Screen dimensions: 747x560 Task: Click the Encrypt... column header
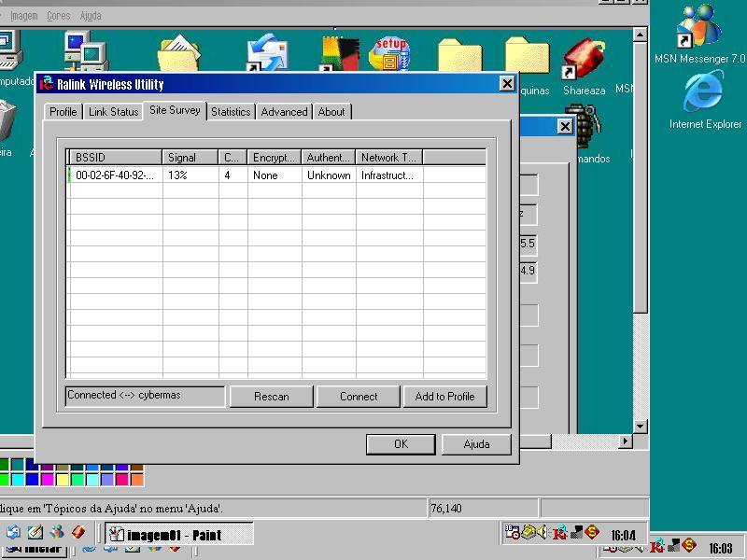pos(275,157)
